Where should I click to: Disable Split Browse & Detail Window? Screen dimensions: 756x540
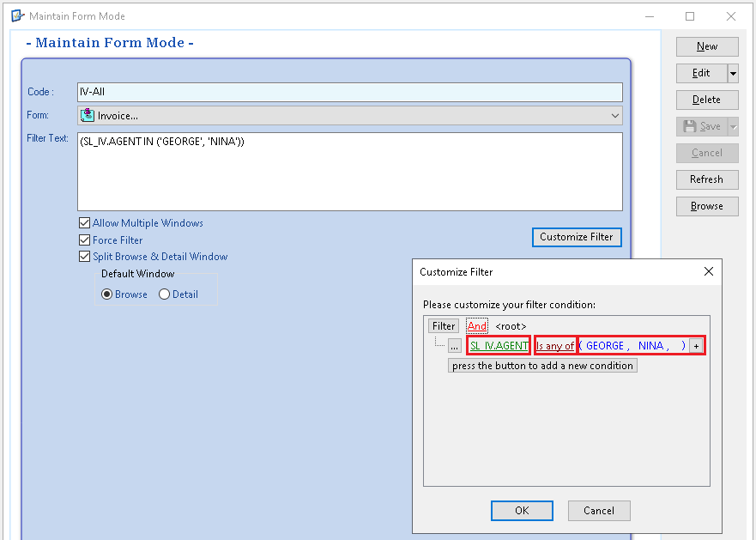84,257
